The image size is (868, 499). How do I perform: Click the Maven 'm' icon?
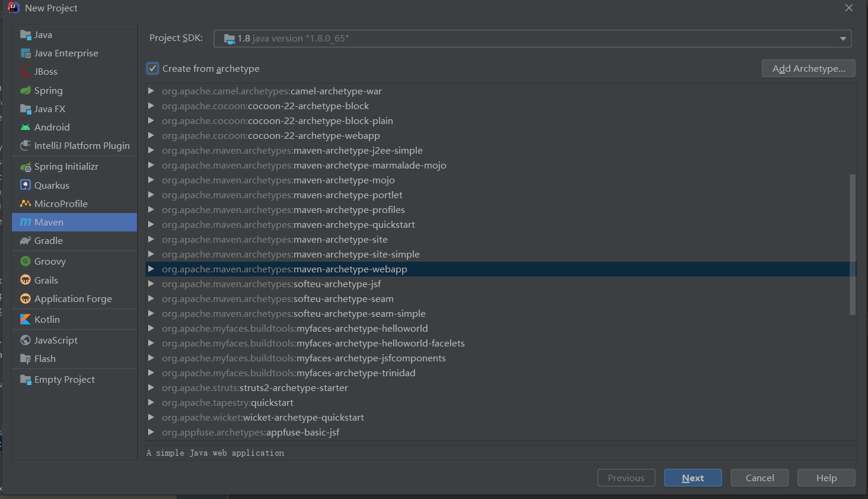coord(25,222)
